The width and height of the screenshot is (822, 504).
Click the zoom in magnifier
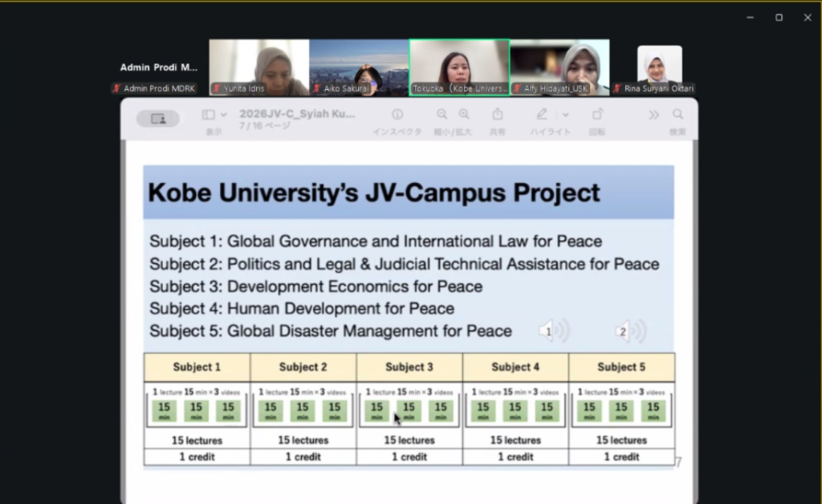[x=464, y=114]
